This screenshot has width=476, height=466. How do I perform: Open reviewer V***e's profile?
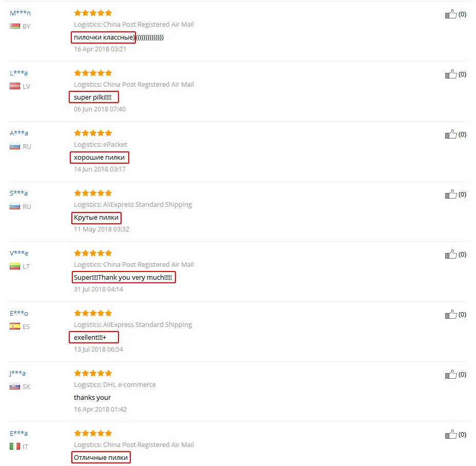pyautogui.click(x=19, y=253)
